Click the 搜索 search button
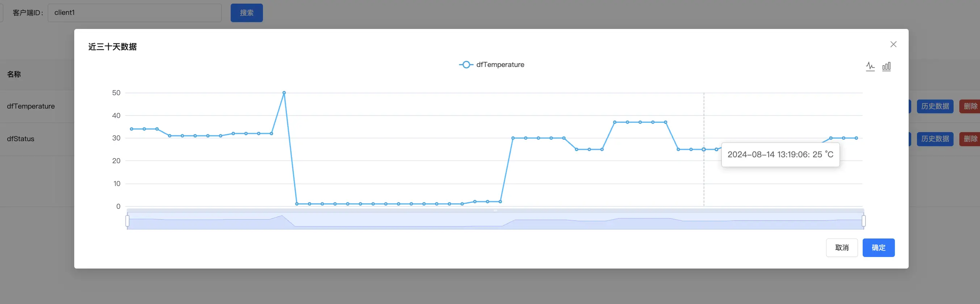This screenshot has width=980, height=304. (x=247, y=13)
